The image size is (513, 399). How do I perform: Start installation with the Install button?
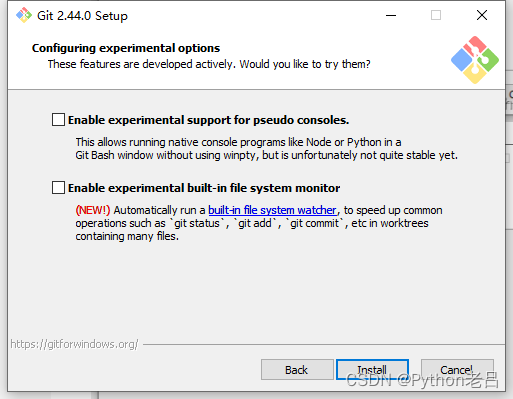(372, 369)
